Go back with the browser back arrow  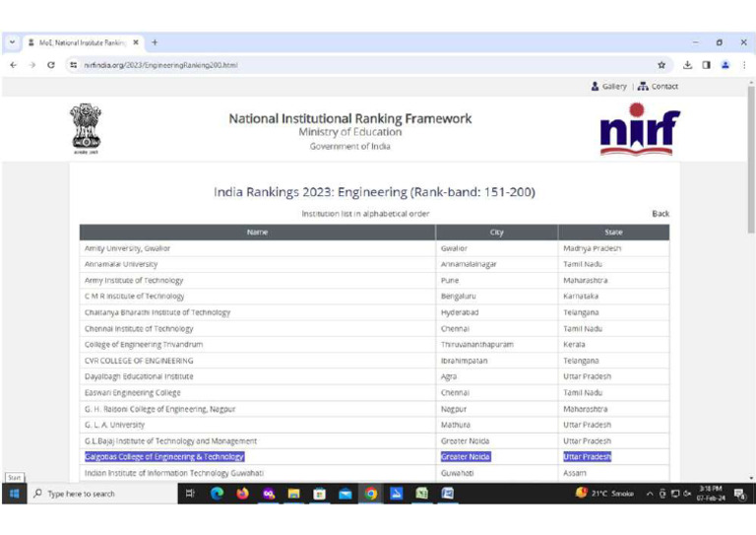pyautogui.click(x=13, y=65)
